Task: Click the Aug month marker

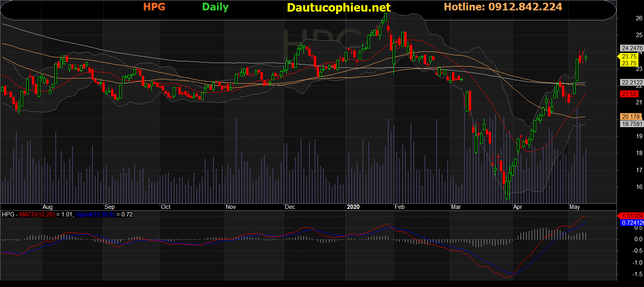Action: click(47, 207)
